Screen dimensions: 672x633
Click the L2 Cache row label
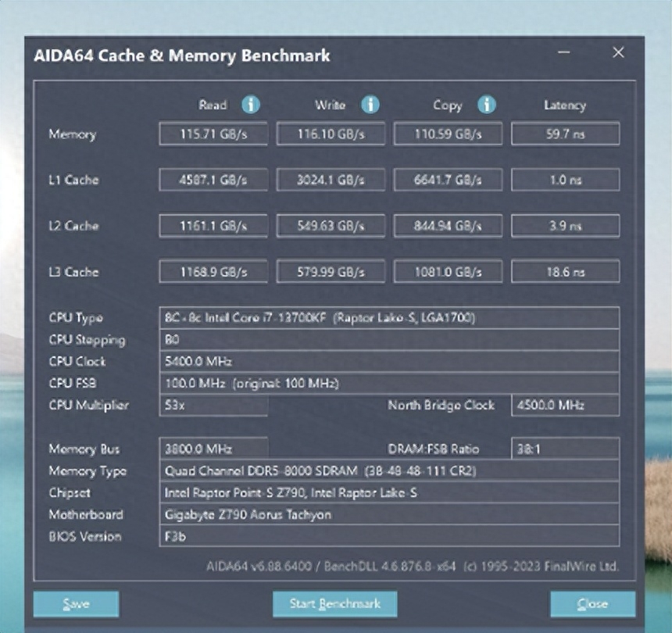tap(73, 226)
